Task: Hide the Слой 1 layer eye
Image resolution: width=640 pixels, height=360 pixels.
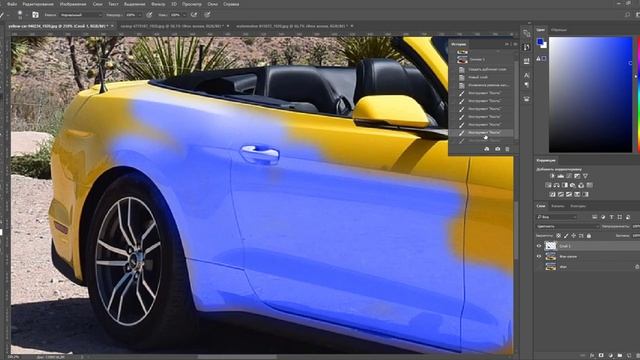Action: tap(539, 246)
